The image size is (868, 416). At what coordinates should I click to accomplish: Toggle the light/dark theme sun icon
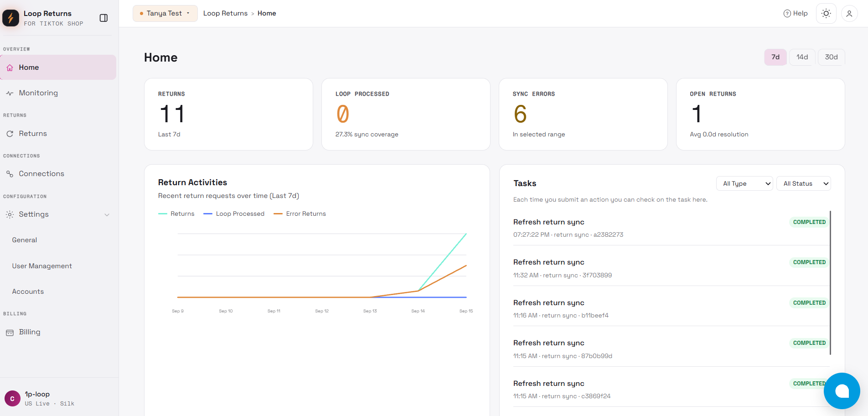[x=826, y=14]
